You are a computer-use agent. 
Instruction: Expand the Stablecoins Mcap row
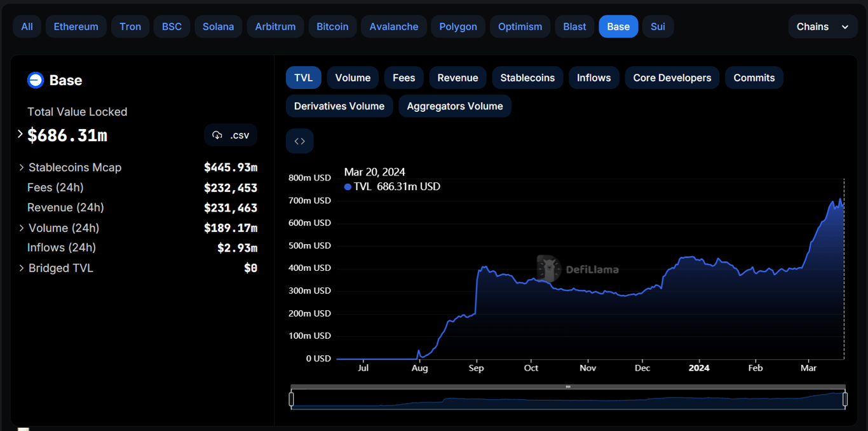pyautogui.click(x=22, y=167)
